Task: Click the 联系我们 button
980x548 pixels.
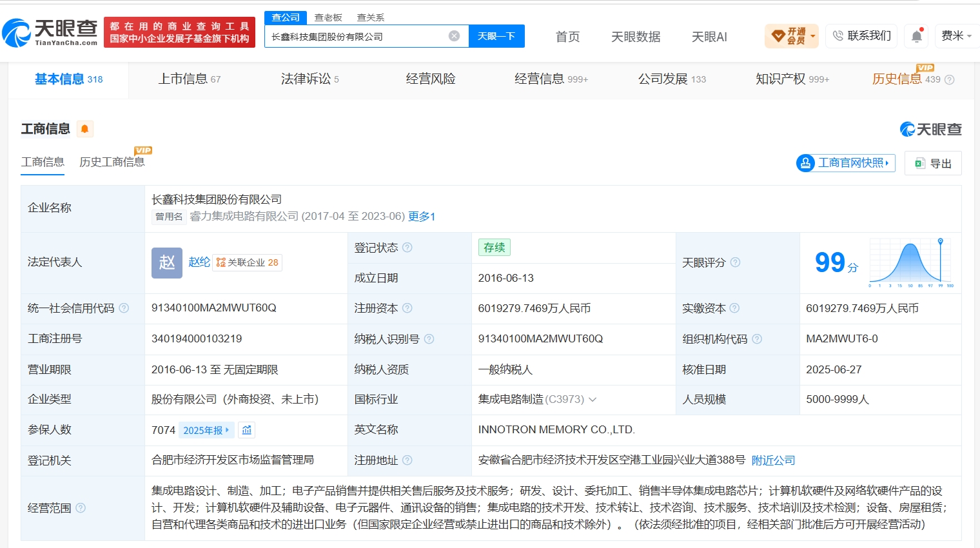Action: coord(862,36)
